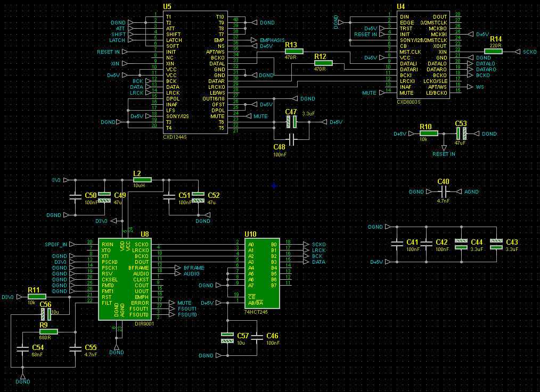
Task: Select the R13 470R resistor symbol
Action: (x=294, y=52)
